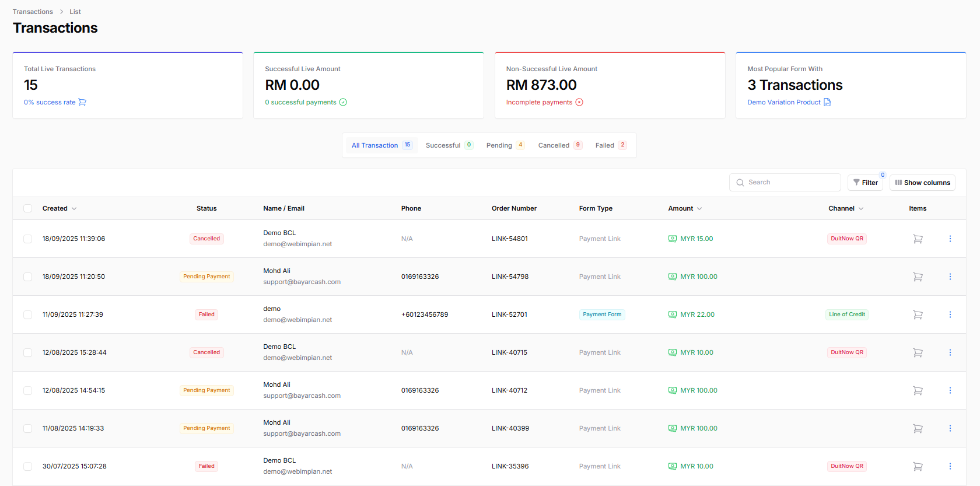Click the Pending Payment badge on LINK-40399
The width and height of the screenshot is (980, 486).
(206, 428)
